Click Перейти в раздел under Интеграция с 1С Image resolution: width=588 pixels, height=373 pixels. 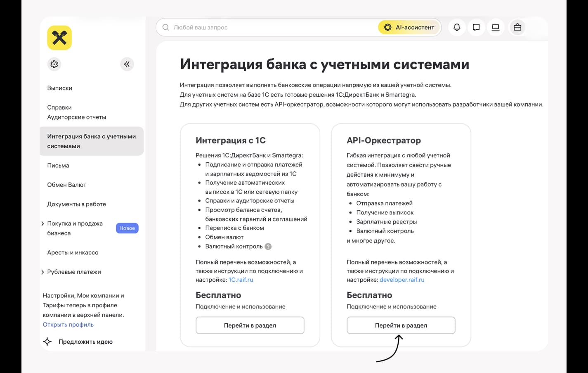(x=250, y=325)
